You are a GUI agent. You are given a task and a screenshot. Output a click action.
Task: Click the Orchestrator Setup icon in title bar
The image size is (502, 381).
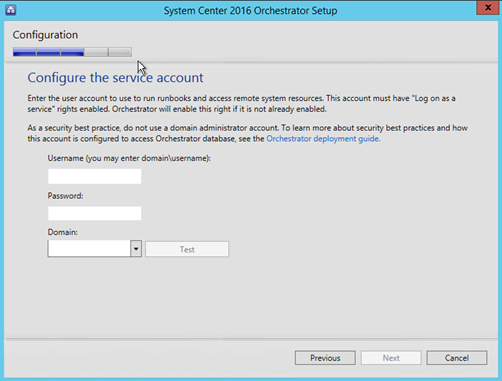point(11,10)
